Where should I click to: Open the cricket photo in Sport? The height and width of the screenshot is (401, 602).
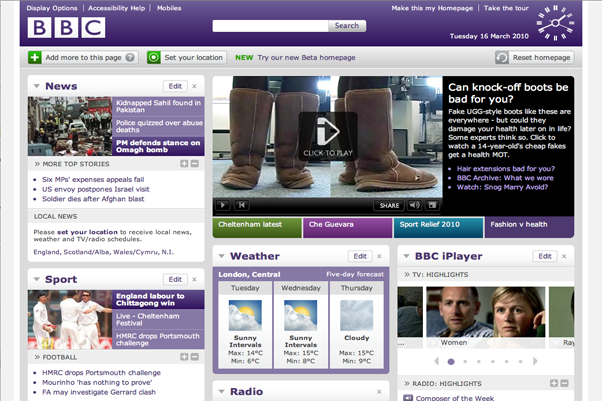(70, 320)
